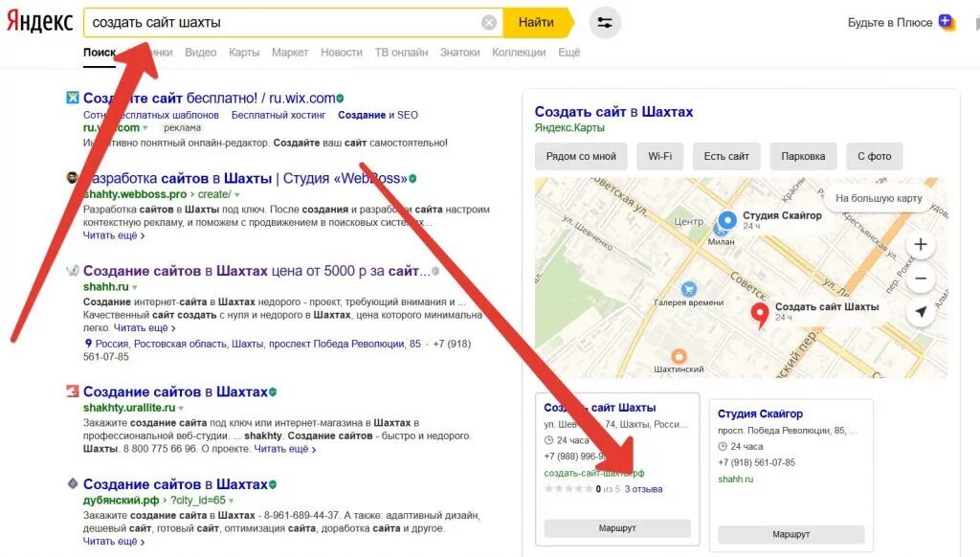980x557 pixels.
Task: Open Студия Скайгор card title
Action: pos(760,413)
